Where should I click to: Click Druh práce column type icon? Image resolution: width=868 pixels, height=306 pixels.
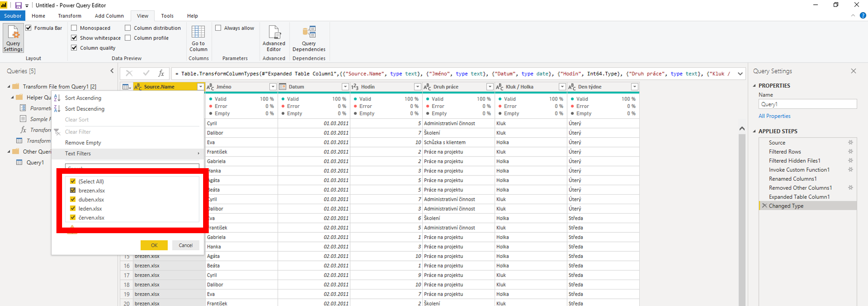(x=427, y=87)
